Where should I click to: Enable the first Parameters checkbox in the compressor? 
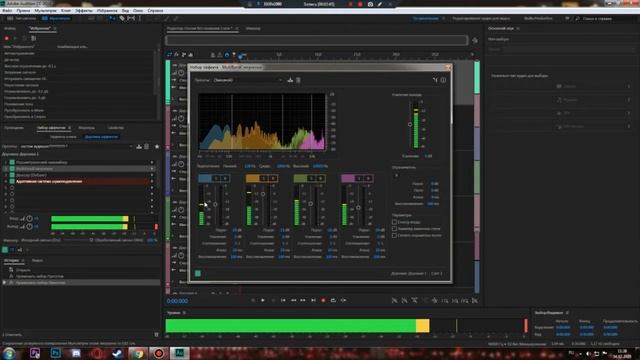[x=394, y=222]
